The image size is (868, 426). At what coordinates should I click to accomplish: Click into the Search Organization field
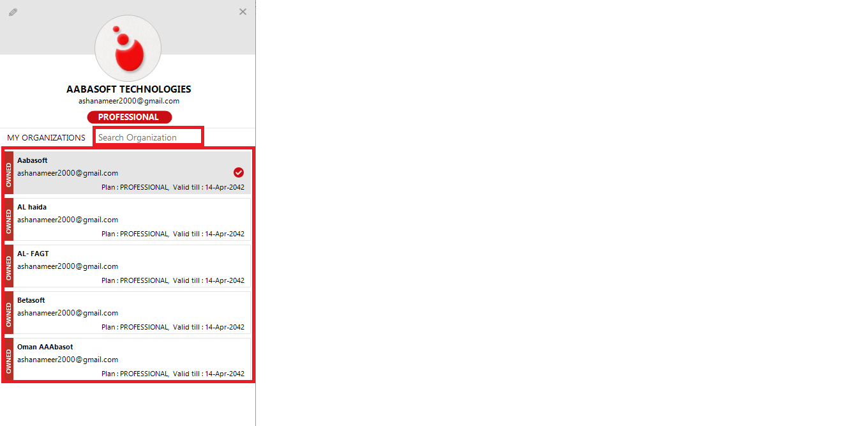(x=148, y=137)
